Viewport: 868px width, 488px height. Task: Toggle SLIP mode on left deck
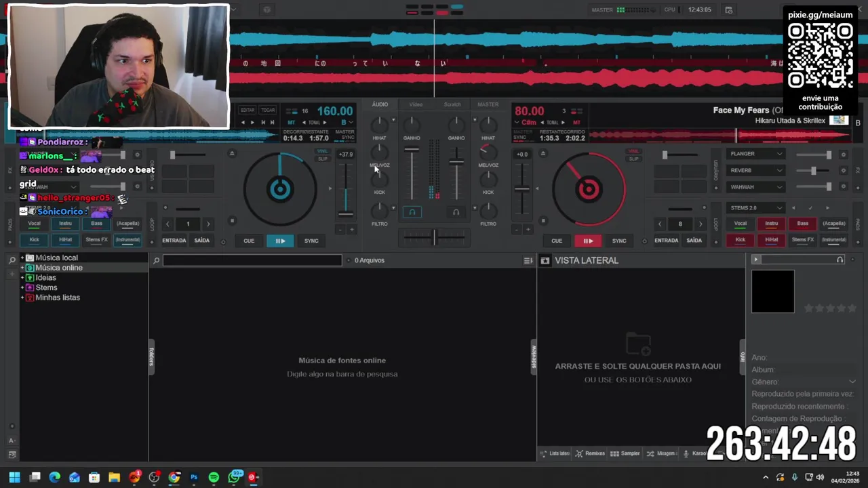322,159
